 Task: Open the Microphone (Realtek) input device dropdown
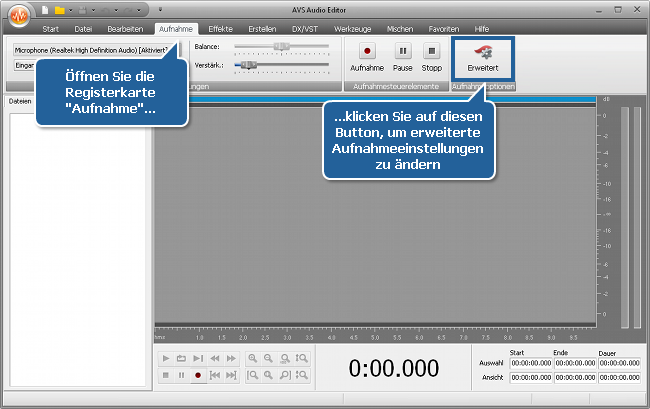(97, 50)
